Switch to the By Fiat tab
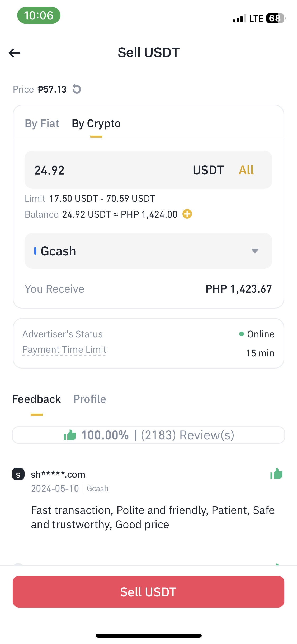 point(42,123)
